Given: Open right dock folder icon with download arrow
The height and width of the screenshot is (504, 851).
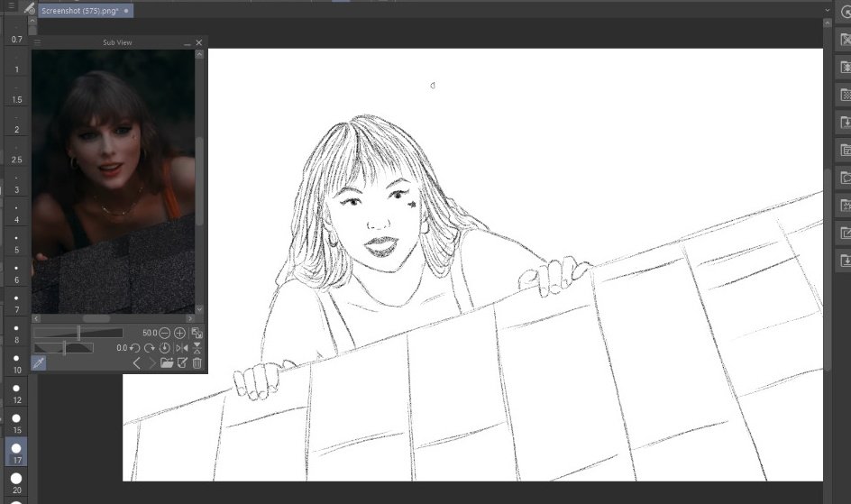Looking at the screenshot, I should (845, 122).
